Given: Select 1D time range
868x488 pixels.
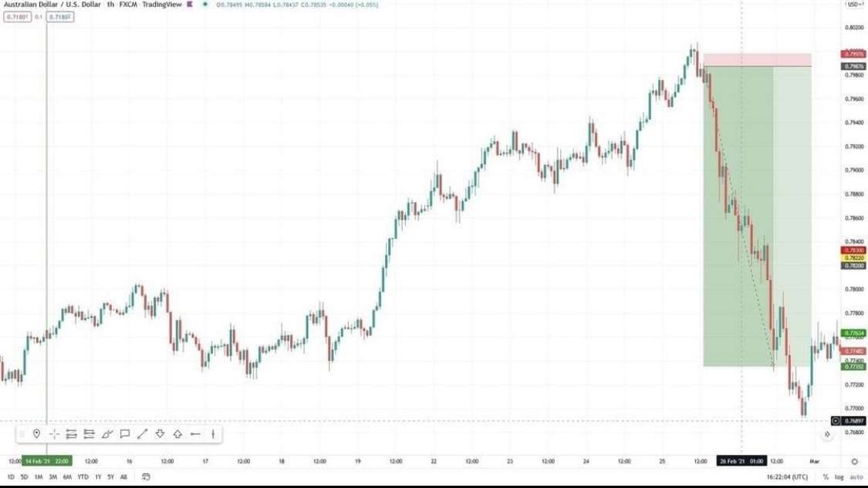Looking at the screenshot, I should 11,477.
